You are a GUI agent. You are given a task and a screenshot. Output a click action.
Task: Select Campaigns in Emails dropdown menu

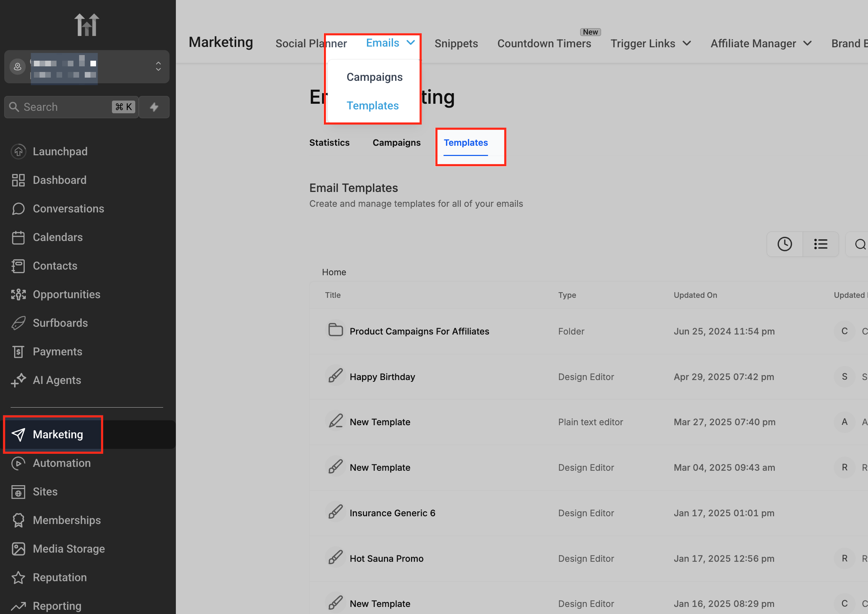click(374, 77)
